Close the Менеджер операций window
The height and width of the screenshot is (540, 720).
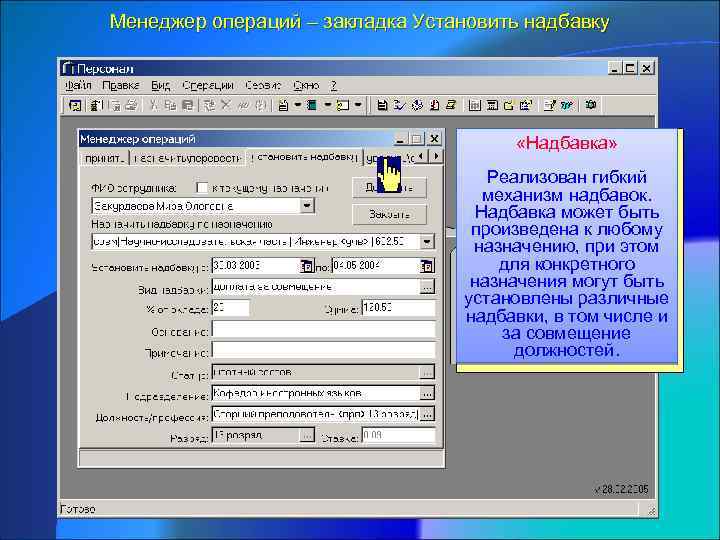point(434,139)
